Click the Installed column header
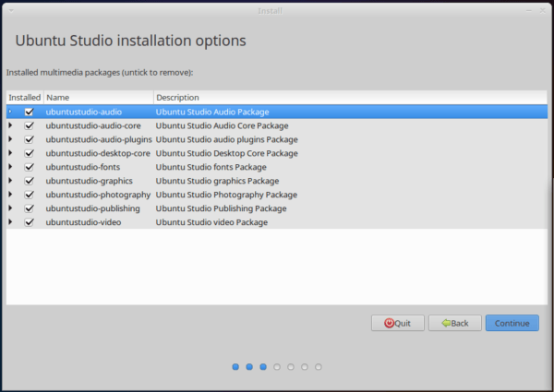 pyautogui.click(x=25, y=98)
